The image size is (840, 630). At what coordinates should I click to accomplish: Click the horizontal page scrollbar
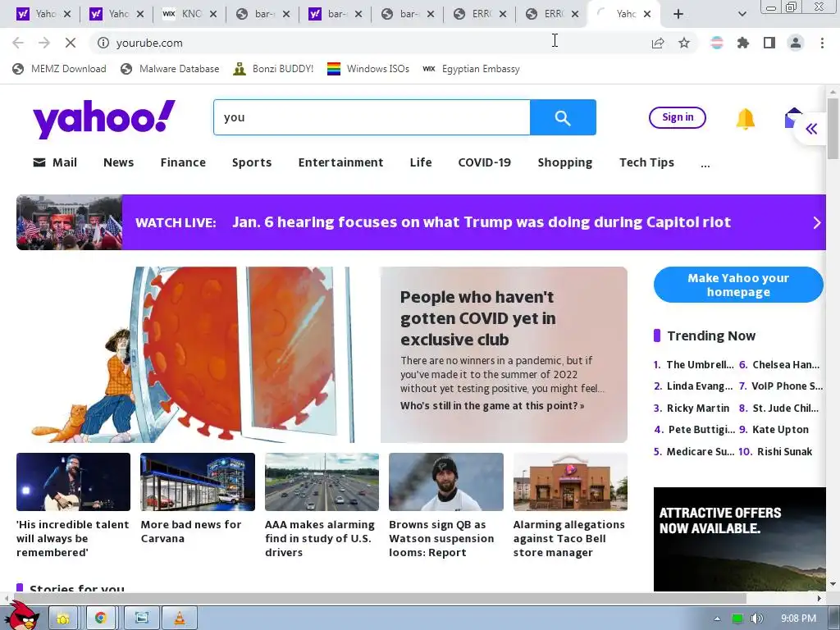point(380,598)
